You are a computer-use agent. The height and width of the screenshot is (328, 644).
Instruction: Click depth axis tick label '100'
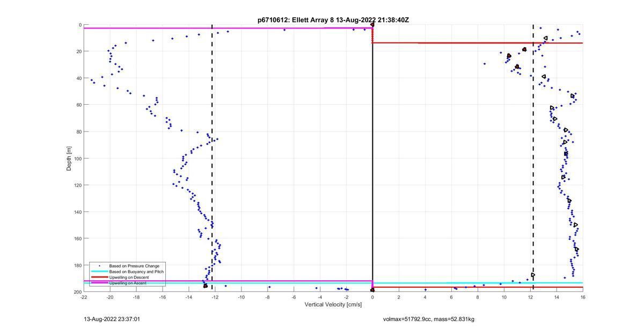coord(77,158)
